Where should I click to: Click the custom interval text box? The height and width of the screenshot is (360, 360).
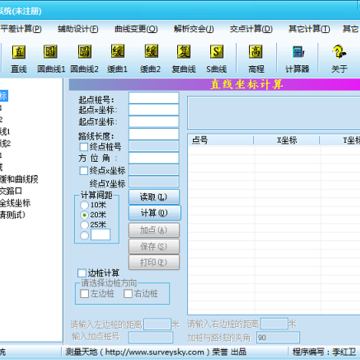(100, 235)
